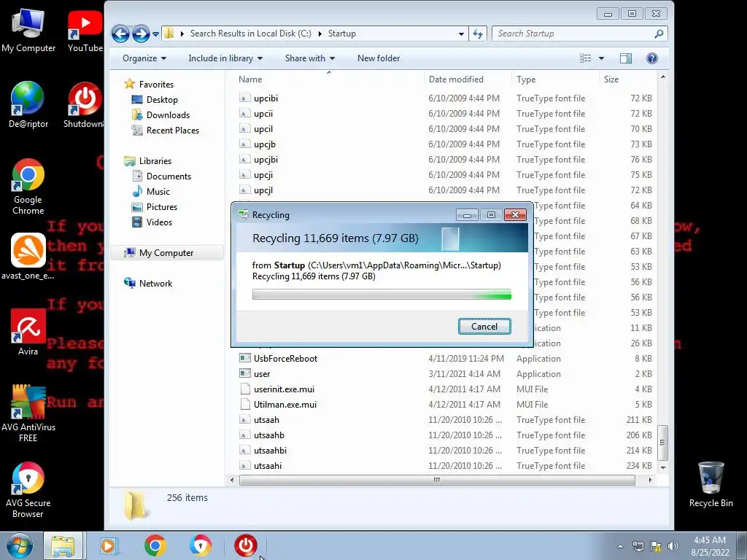The height and width of the screenshot is (560, 747).
Task: Click the horizontal scrollbar thumb
Action: click(x=437, y=480)
